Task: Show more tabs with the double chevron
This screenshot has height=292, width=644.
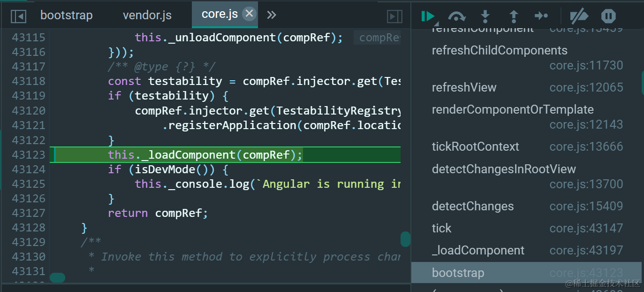Action: pyautogui.click(x=272, y=15)
